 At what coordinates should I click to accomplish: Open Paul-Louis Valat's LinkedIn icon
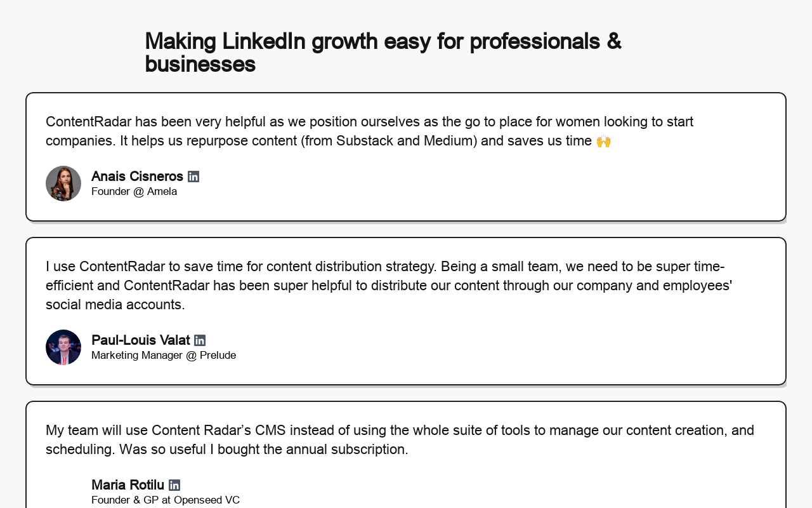coord(200,340)
